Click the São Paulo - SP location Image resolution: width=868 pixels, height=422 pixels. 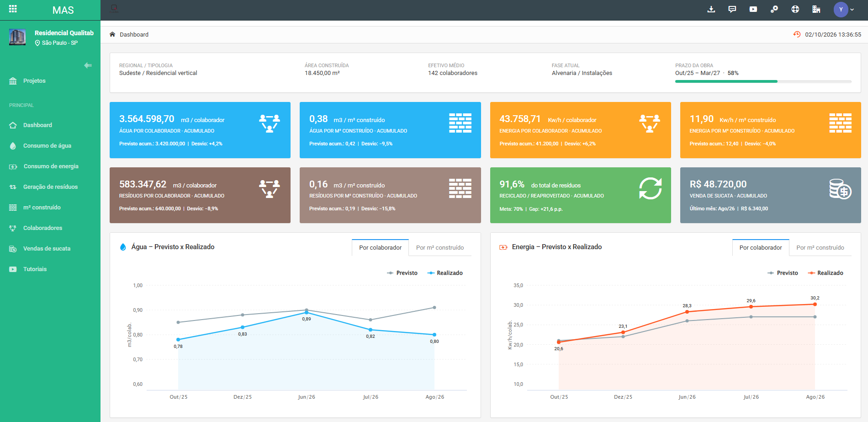56,43
